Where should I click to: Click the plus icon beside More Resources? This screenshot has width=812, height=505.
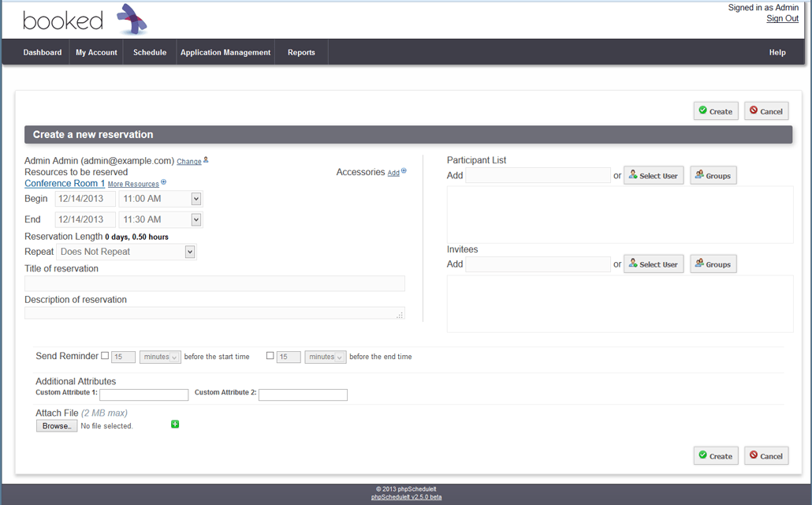(x=163, y=182)
